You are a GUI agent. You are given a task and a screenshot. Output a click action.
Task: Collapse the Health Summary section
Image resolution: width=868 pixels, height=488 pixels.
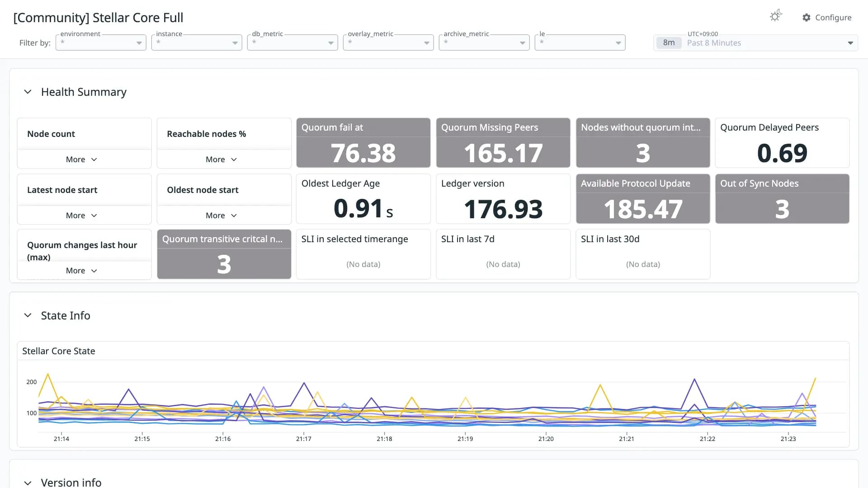click(x=28, y=92)
